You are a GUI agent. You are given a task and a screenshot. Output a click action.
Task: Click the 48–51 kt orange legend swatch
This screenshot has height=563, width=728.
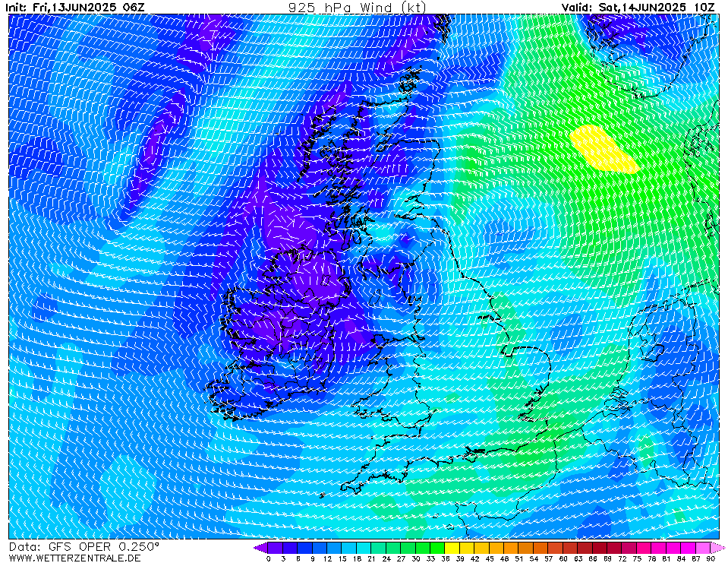click(x=512, y=548)
